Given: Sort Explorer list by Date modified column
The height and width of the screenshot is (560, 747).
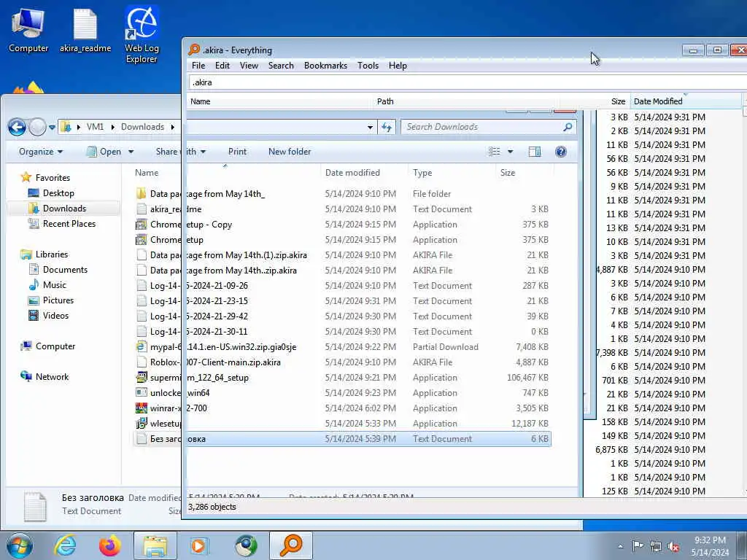Looking at the screenshot, I should [365, 173].
